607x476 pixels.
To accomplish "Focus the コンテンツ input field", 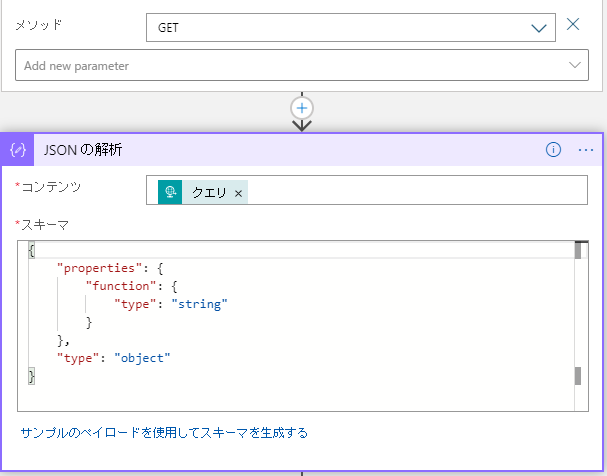I will [x=367, y=190].
